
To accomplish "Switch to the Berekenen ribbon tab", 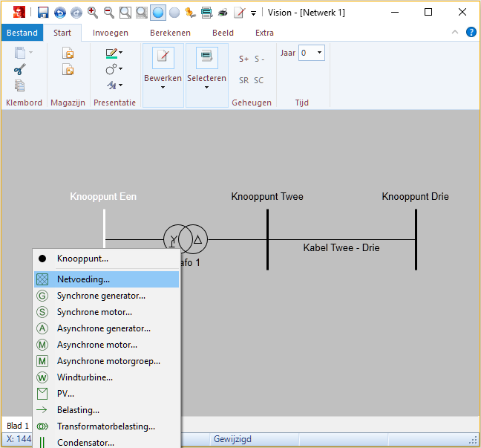I will click(x=170, y=33).
